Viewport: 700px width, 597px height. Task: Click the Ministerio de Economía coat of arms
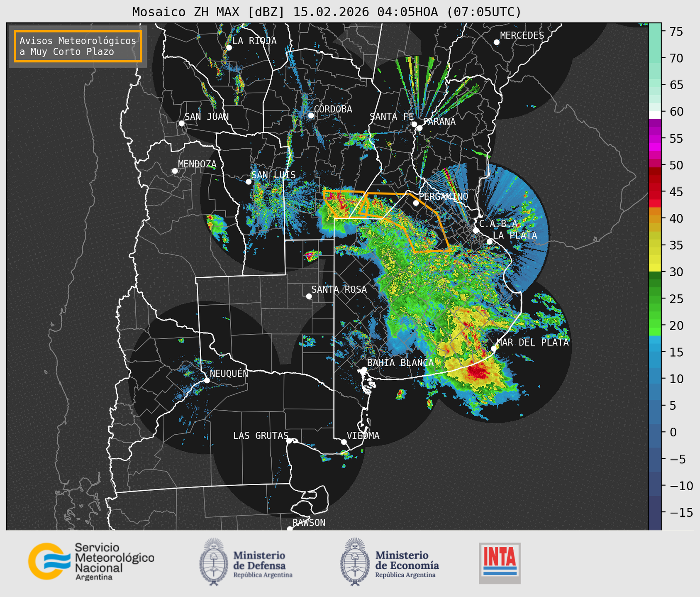click(x=355, y=562)
